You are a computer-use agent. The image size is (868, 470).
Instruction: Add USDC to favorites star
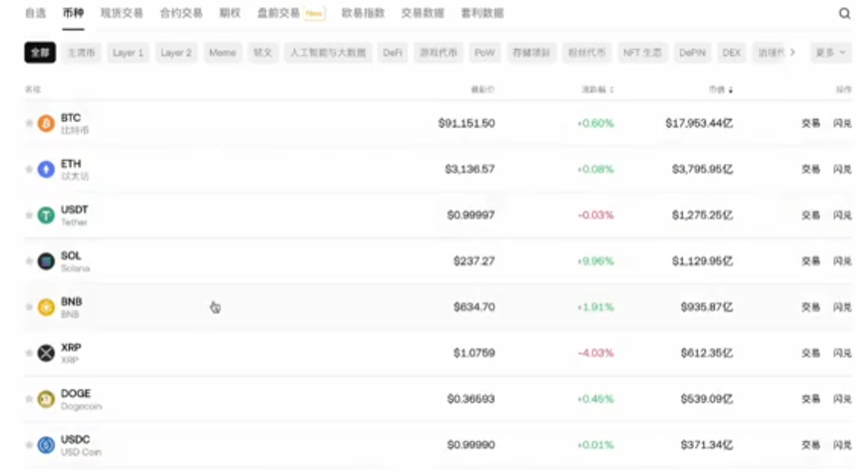29,444
